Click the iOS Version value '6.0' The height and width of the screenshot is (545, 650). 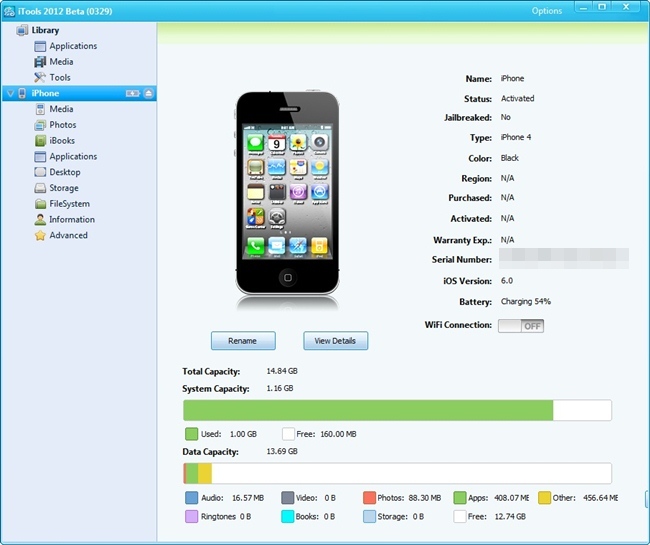pyautogui.click(x=507, y=281)
